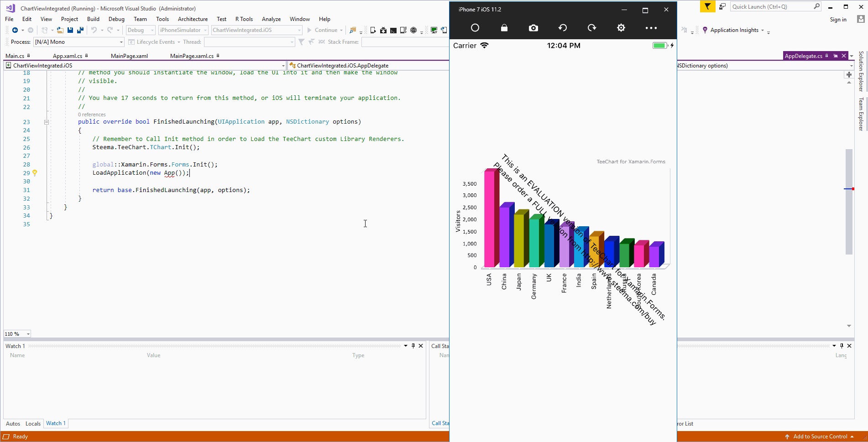The image size is (868, 442).
Task: Close the Watch 1 panel
Action: 421,346
